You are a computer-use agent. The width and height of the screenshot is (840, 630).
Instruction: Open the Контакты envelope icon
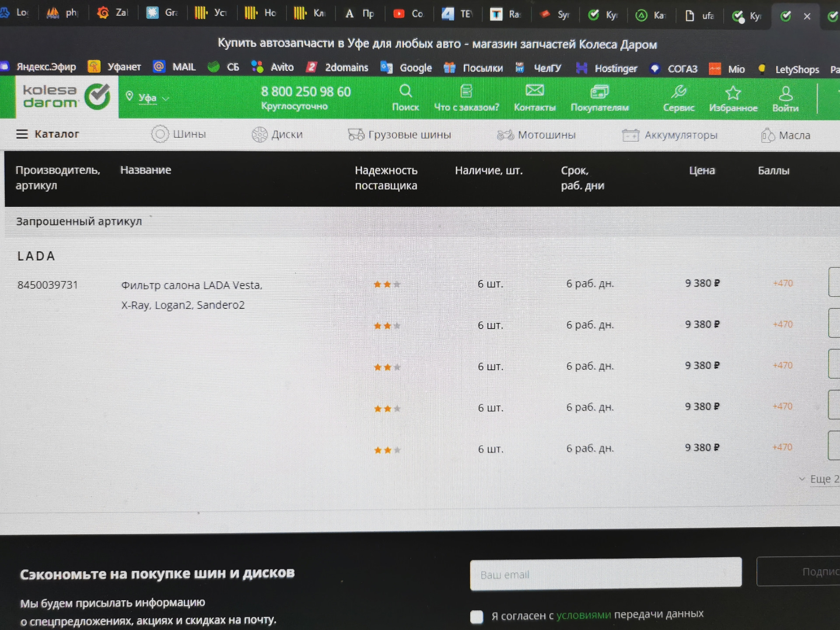[535, 91]
